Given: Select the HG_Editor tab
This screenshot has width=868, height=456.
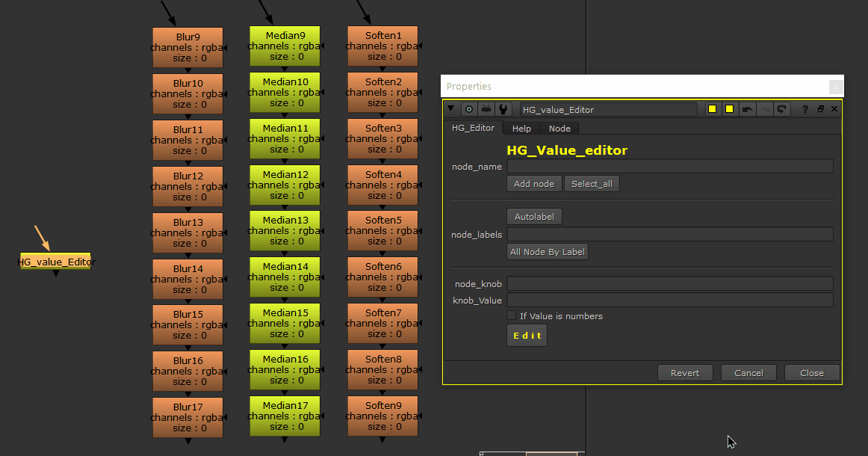Looking at the screenshot, I should [x=474, y=127].
